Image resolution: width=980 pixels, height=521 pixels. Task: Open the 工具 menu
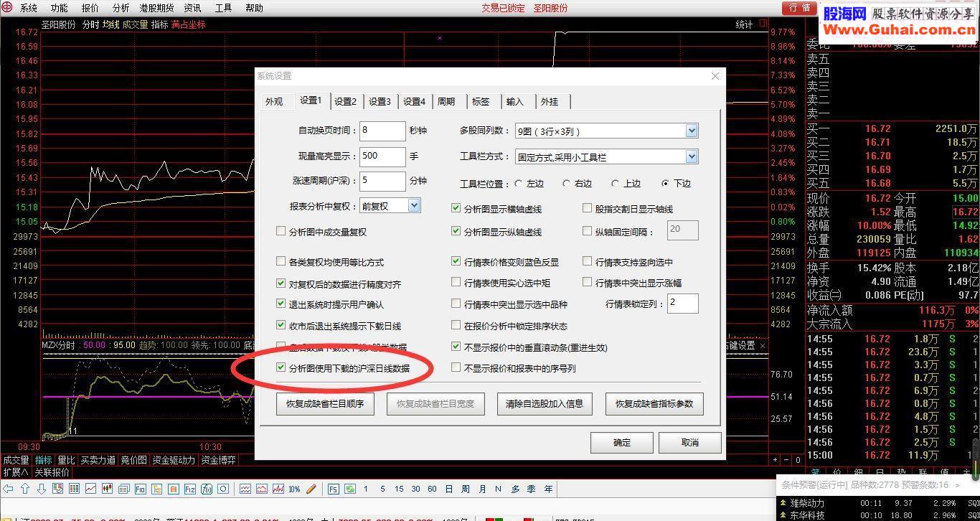pos(223,8)
